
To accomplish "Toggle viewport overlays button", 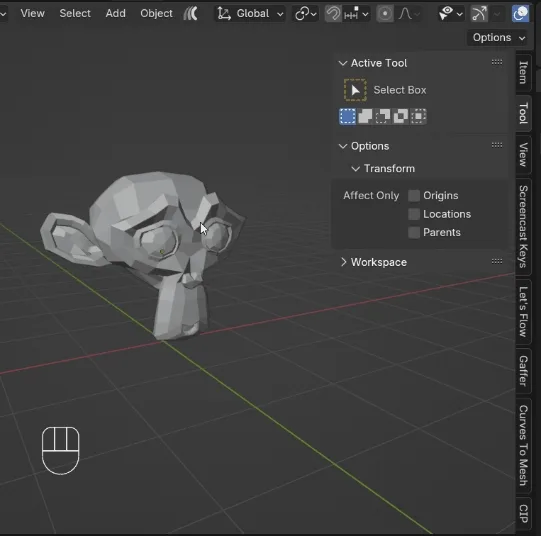I will (521, 14).
